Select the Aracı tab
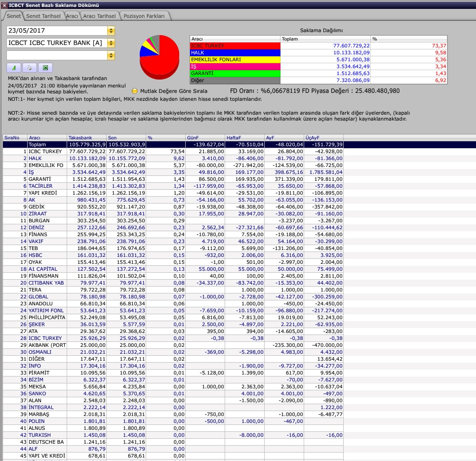The height and width of the screenshot is (461, 476). [72, 16]
